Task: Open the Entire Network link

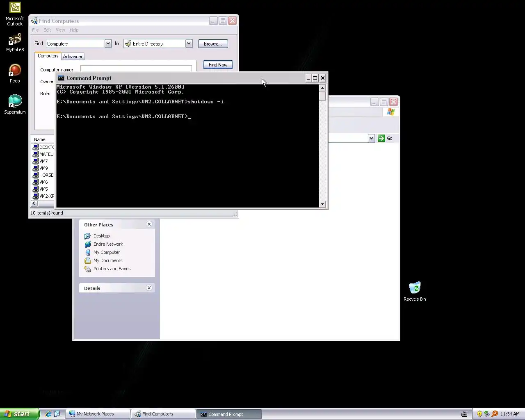Action: [108, 244]
